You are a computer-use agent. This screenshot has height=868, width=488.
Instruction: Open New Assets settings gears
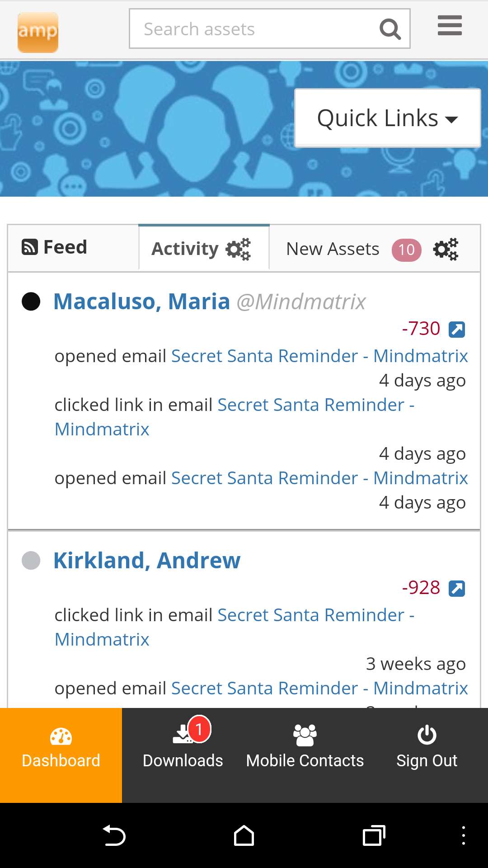(x=446, y=250)
